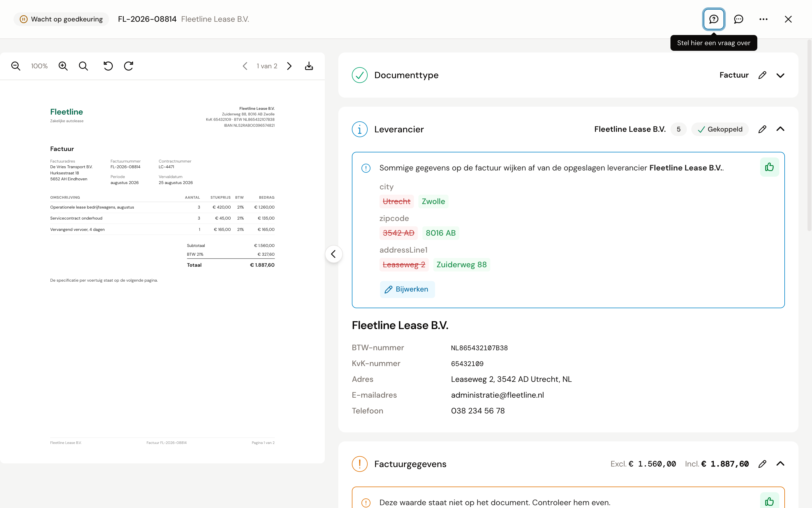Click the old zipcode 3542 AD

(x=398, y=233)
